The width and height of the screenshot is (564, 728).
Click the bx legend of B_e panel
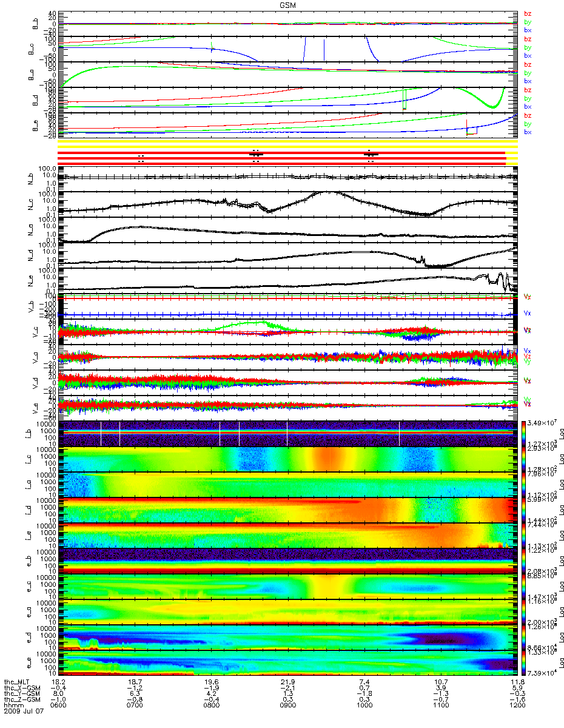click(528, 132)
